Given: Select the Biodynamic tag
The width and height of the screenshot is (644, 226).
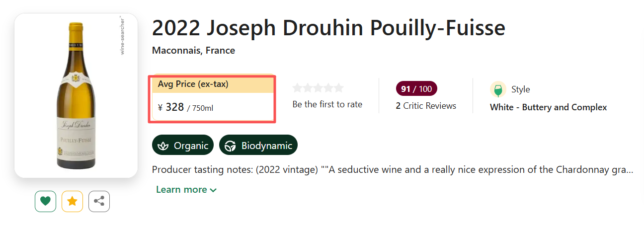Looking at the screenshot, I should point(258,146).
